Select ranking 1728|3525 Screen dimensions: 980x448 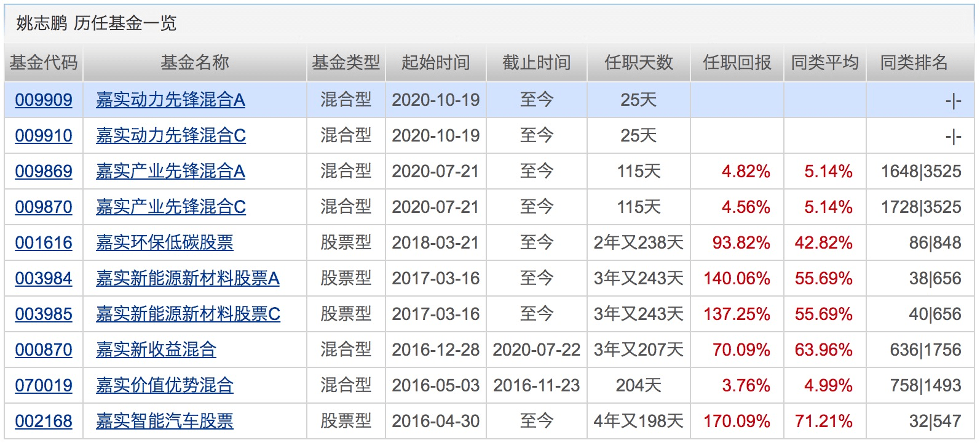921,207
